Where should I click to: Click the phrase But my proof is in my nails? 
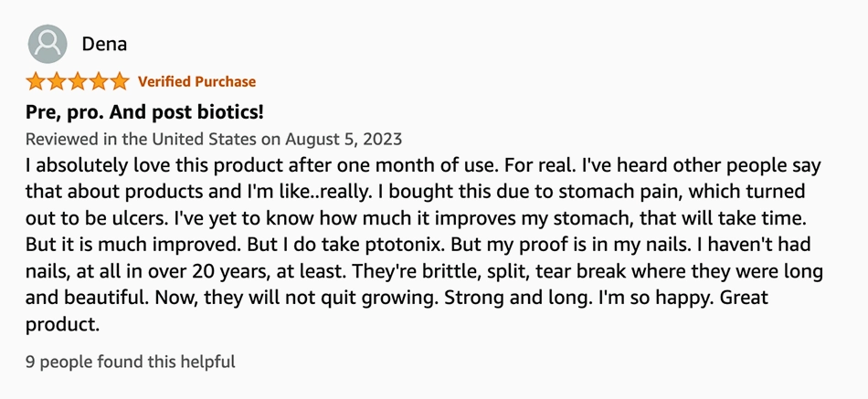click(545, 246)
